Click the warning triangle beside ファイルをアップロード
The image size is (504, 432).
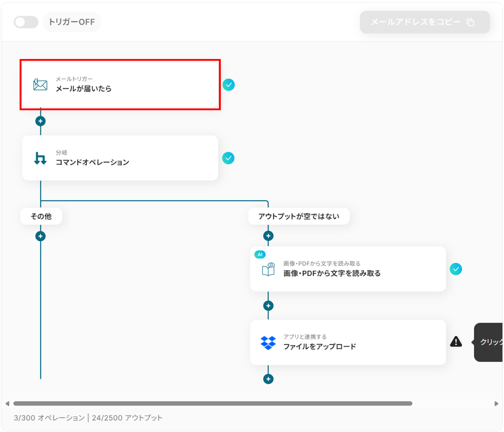[x=456, y=342]
